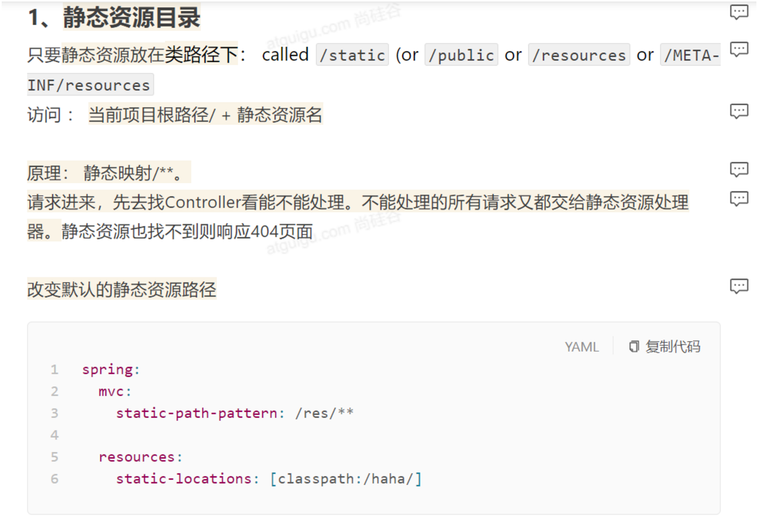Screen dimensions: 777x532
Task: Click the resources: key in code block
Action: click(x=140, y=457)
